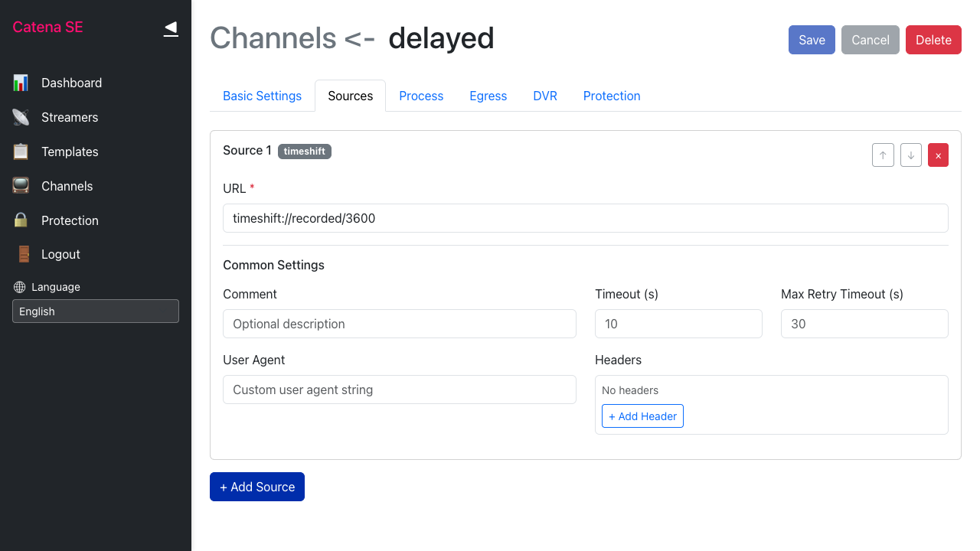The height and width of the screenshot is (551, 980).
Task: Click the Logout icon in the sidebar
Action: click(20, 254)
